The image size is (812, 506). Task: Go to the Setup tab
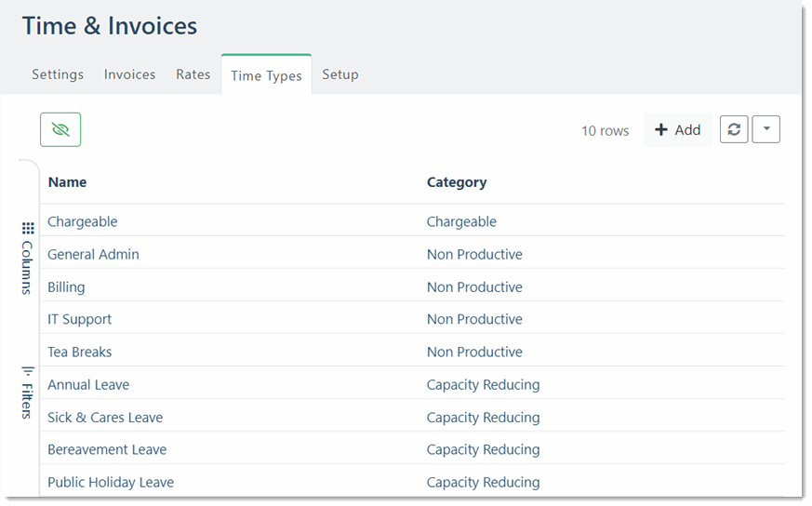340,74
